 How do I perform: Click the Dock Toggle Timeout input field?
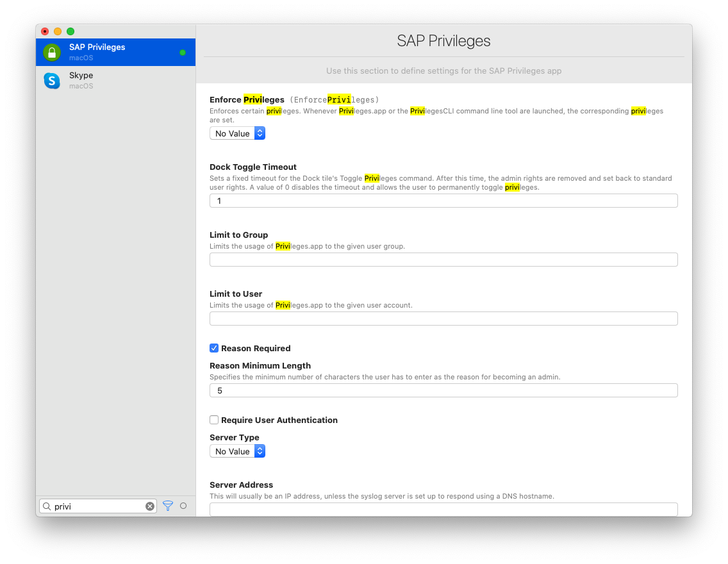point(443,200)
